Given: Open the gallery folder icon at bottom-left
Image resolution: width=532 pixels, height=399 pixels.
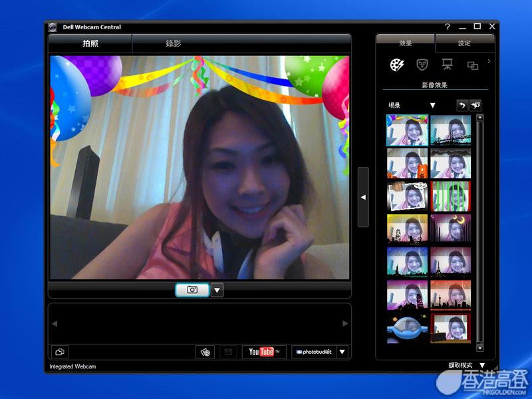Looking at the screenshot, I should point(60,352).
